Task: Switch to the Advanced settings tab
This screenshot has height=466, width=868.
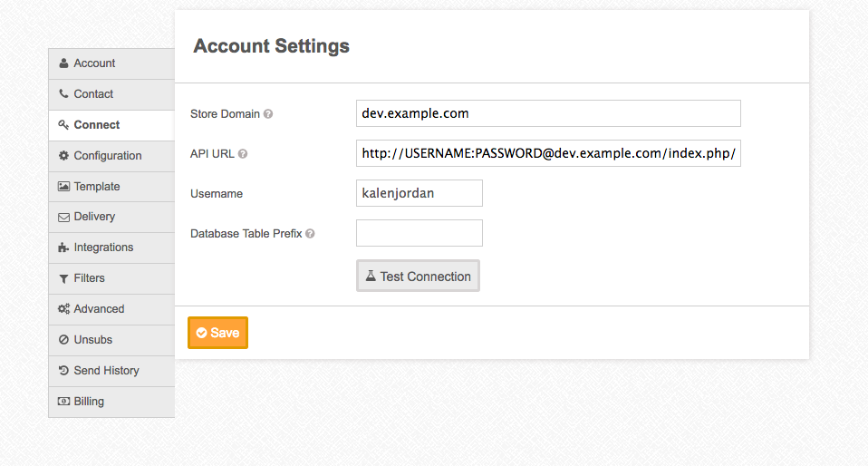Action: pos(99,309)
